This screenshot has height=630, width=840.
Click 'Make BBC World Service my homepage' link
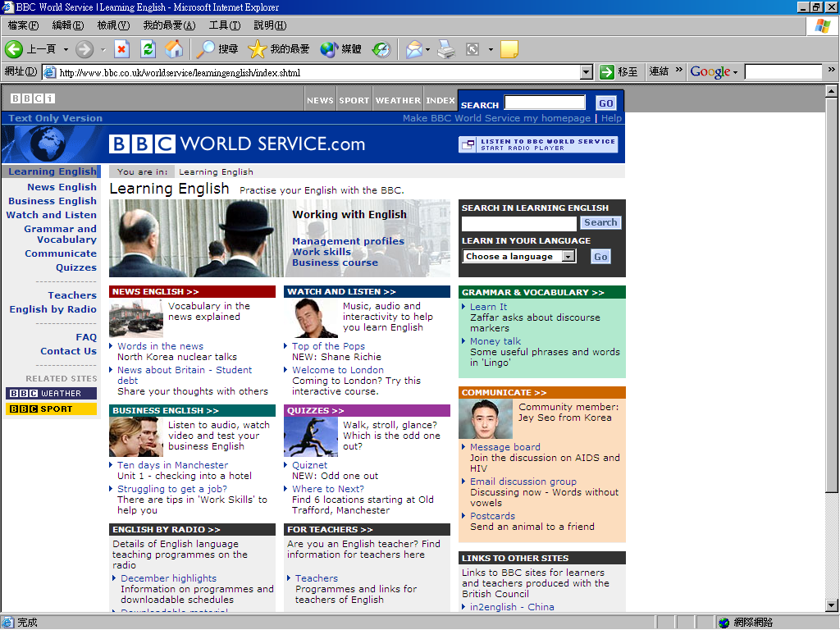click(x=496, y=118)
